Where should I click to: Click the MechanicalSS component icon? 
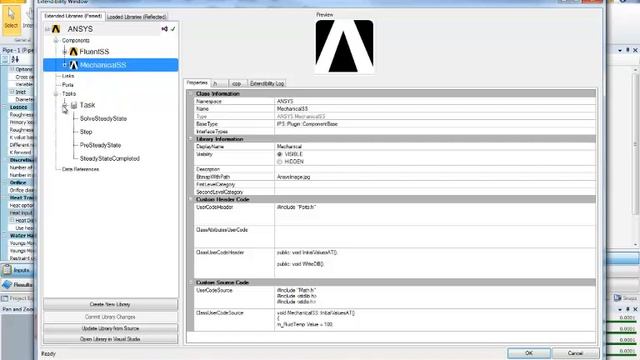(73, 65)
